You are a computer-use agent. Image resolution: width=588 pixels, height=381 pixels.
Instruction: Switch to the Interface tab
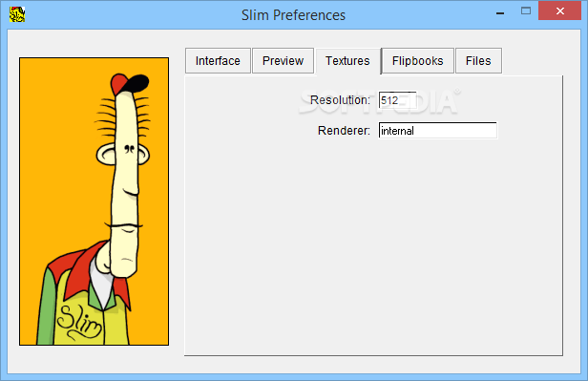click(218, 61)
